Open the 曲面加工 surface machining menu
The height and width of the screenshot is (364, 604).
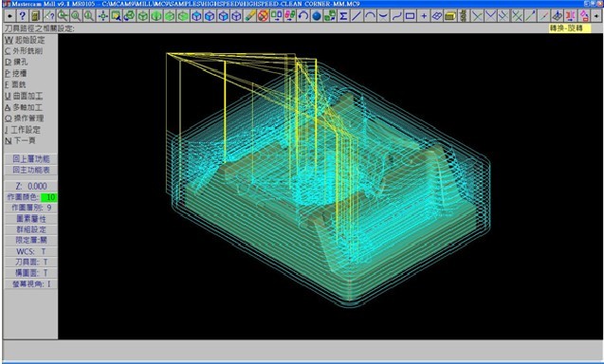pyautogui.click(x=24, y=96)
